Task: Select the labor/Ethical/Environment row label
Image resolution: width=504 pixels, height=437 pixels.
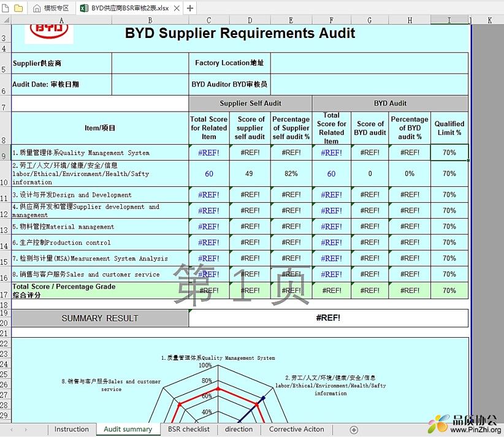Action: [x=100, y=174]
